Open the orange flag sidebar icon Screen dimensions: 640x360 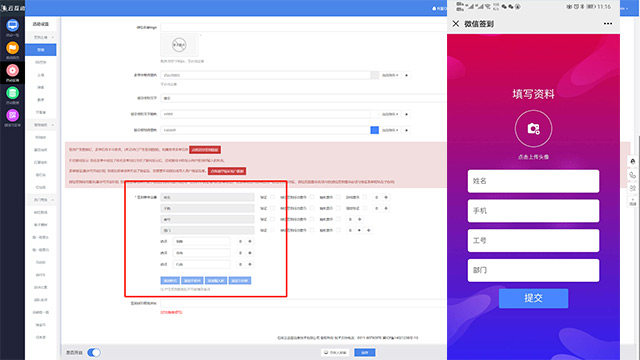click(12, 48)
